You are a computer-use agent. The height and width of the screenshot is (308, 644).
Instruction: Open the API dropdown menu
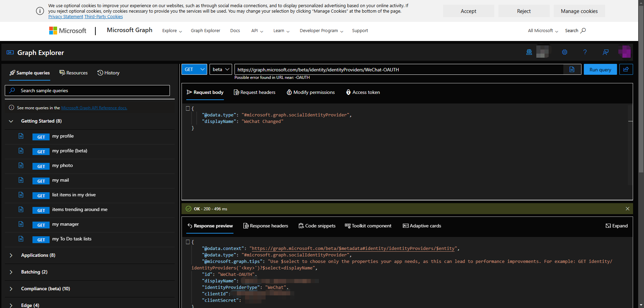(257, 31)
